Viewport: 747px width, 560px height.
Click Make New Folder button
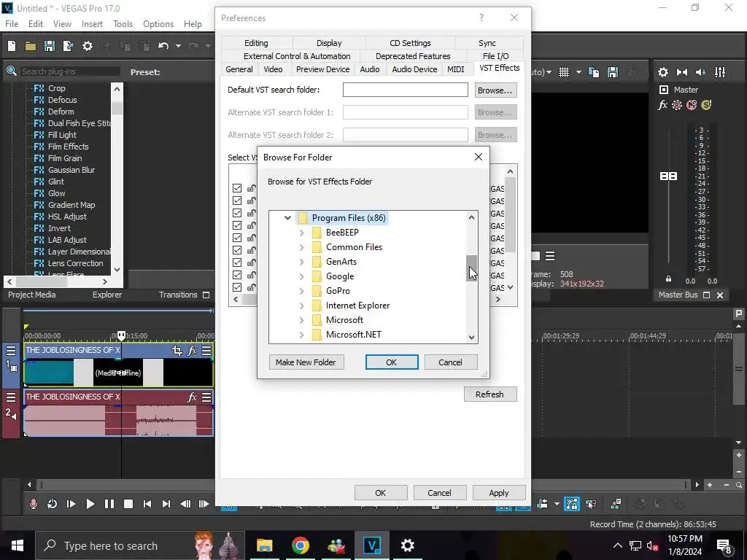tap(306, 362)
